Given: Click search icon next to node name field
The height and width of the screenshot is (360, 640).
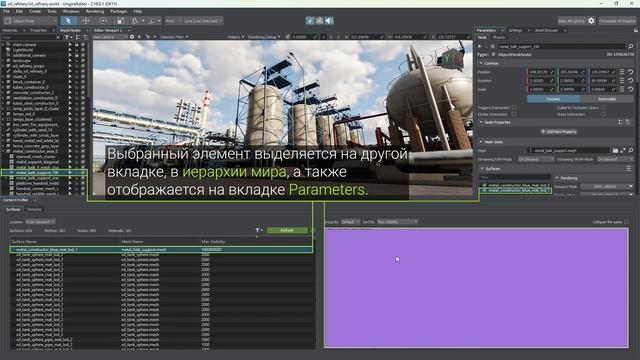Looking at the screenshot, I should (x=631, y=47).
